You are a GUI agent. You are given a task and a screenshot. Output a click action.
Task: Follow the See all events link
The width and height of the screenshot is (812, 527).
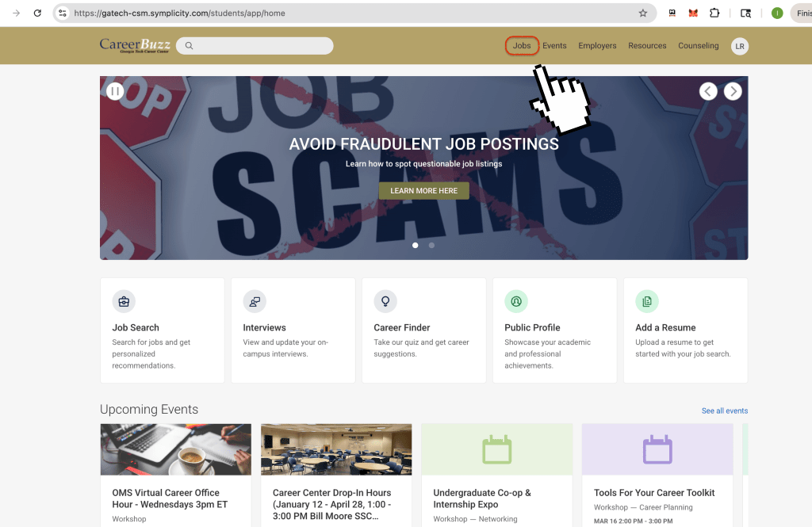click(x=725, y=411)
